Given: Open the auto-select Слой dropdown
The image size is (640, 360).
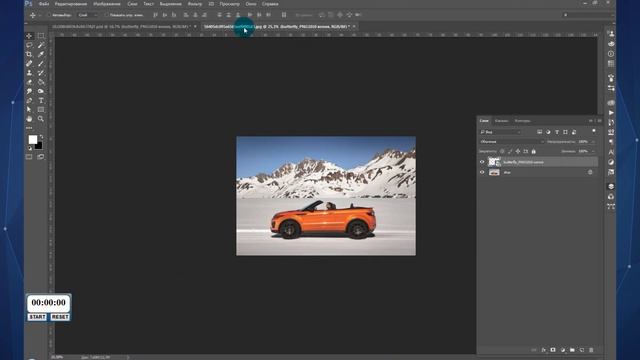Looking at the screenshot, I should click(87, 15).
